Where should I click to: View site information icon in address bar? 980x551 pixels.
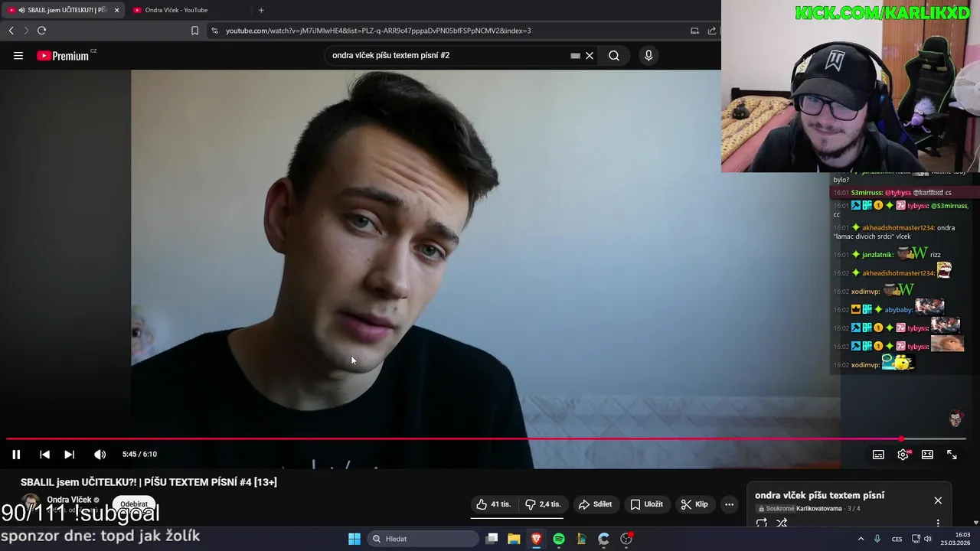[x=214, y=31]
